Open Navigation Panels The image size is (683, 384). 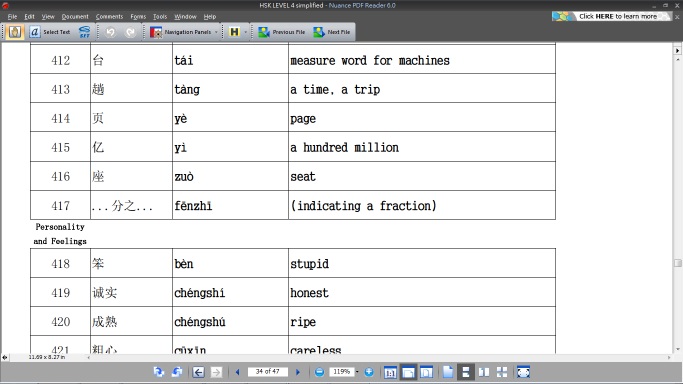(181, 32)
